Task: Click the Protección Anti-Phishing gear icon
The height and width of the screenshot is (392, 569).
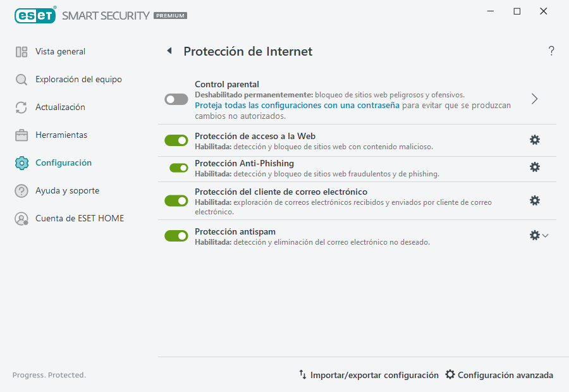Action: (535, 168)
